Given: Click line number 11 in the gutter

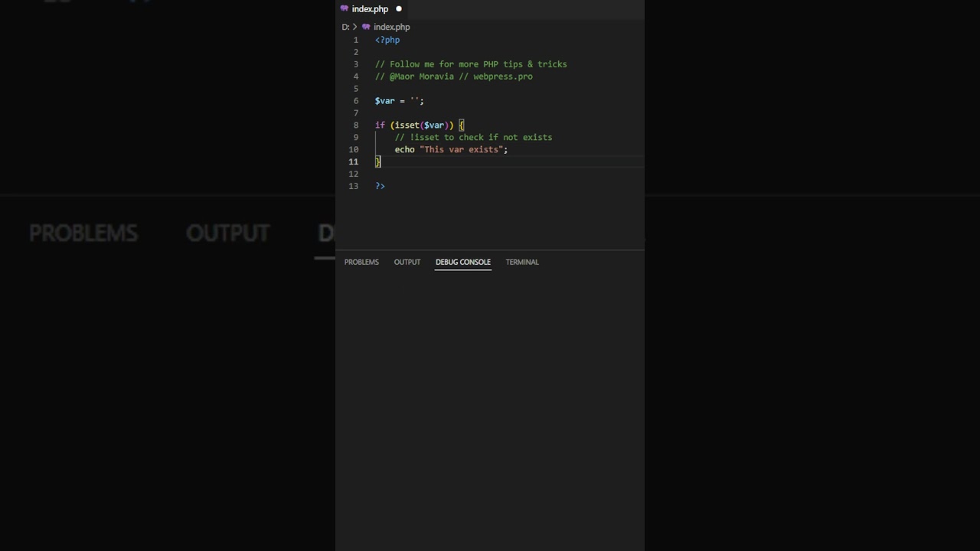Looking at the screenshot, I should pos(353,161).
